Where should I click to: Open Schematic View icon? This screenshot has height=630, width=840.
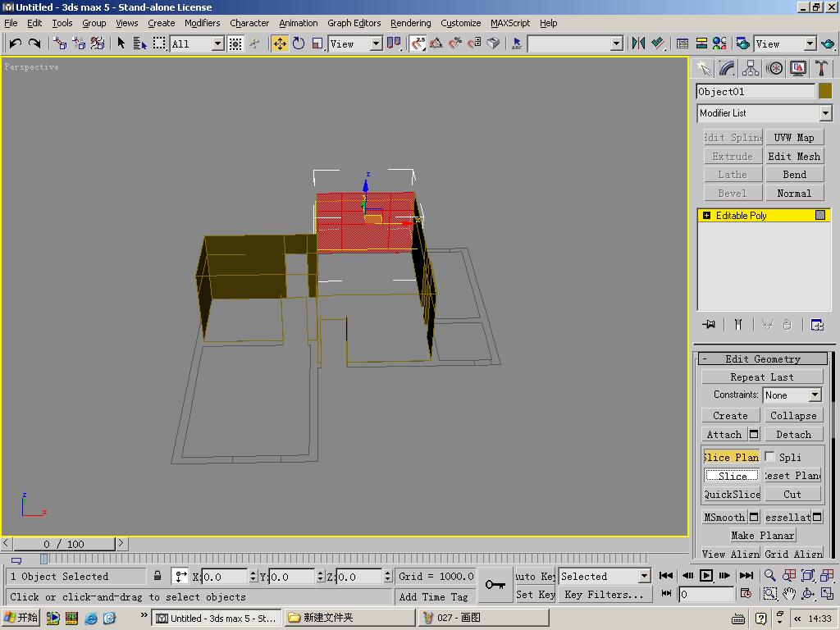pyautogui.click(x=701, y=43)
